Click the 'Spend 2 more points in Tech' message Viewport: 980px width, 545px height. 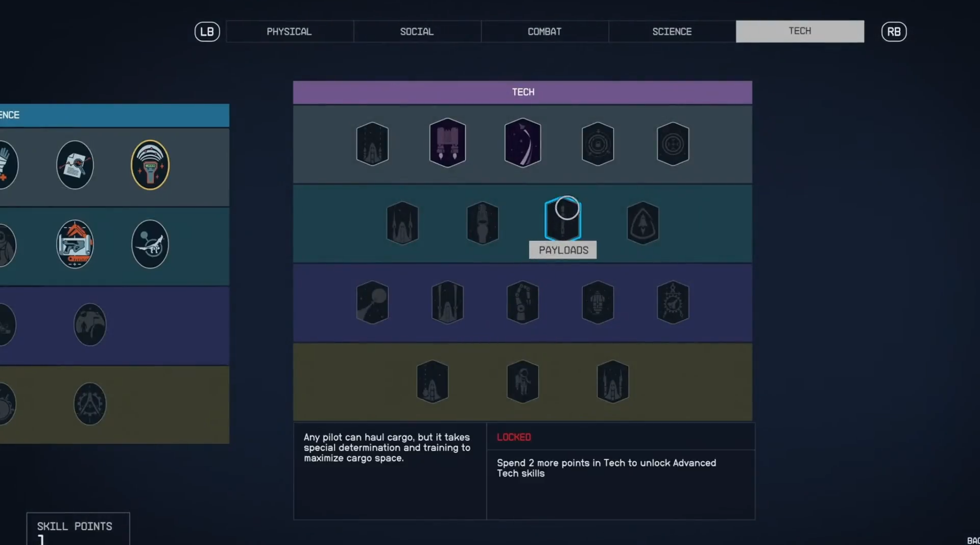coord(606,468)
